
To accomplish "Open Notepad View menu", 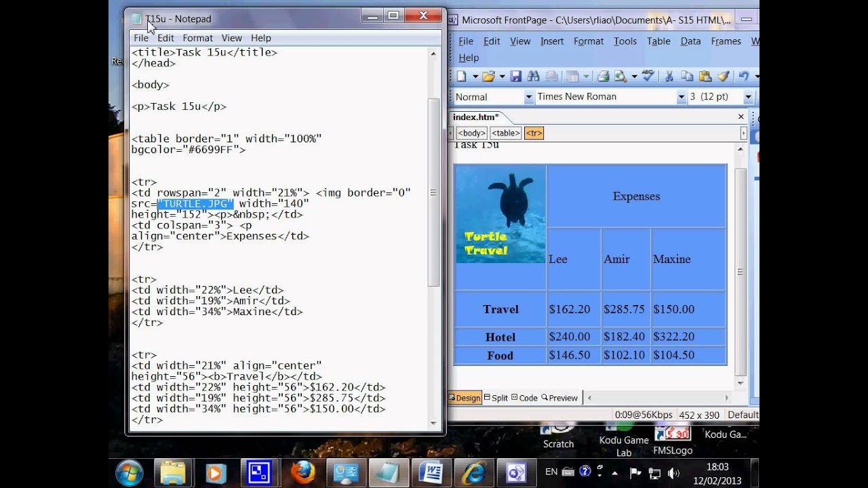I will click(x=231, y=38).
